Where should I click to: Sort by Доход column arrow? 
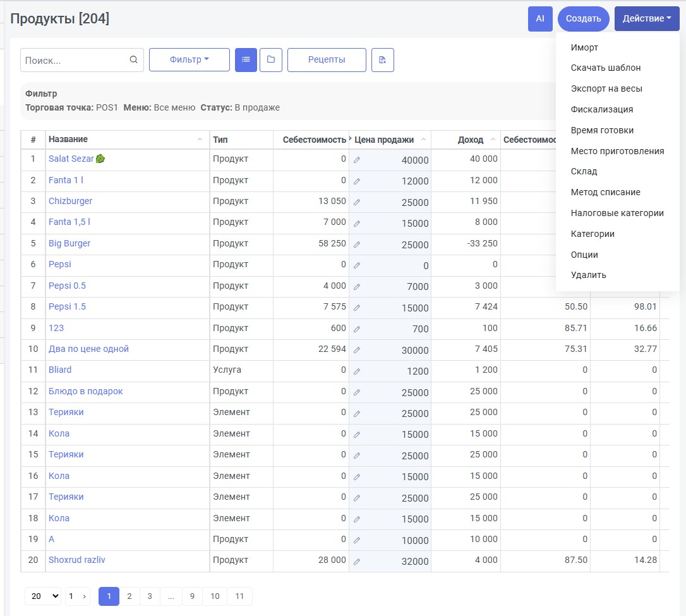click(493, 140)
